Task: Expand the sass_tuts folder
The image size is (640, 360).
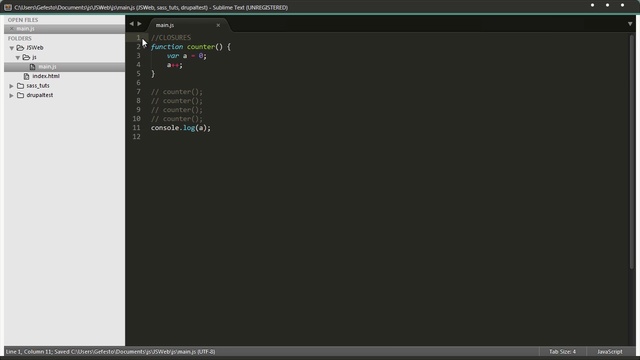Action: [x=11, y=86]
